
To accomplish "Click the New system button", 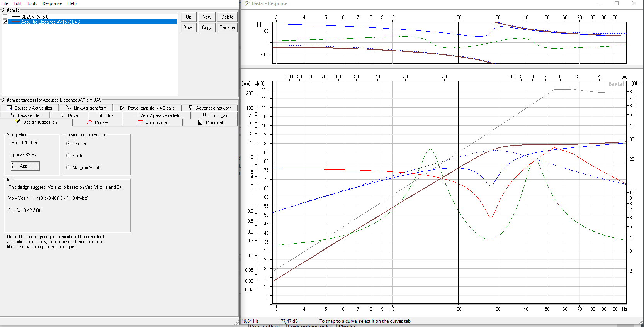I will point(207,17).
